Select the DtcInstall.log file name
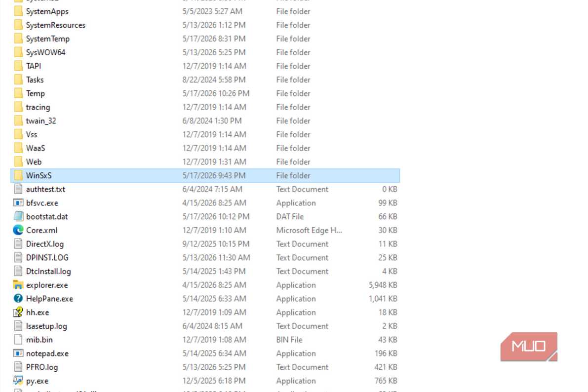Viewport: 588px width, 392px height. pyautogui.click(x=48, y=271)
